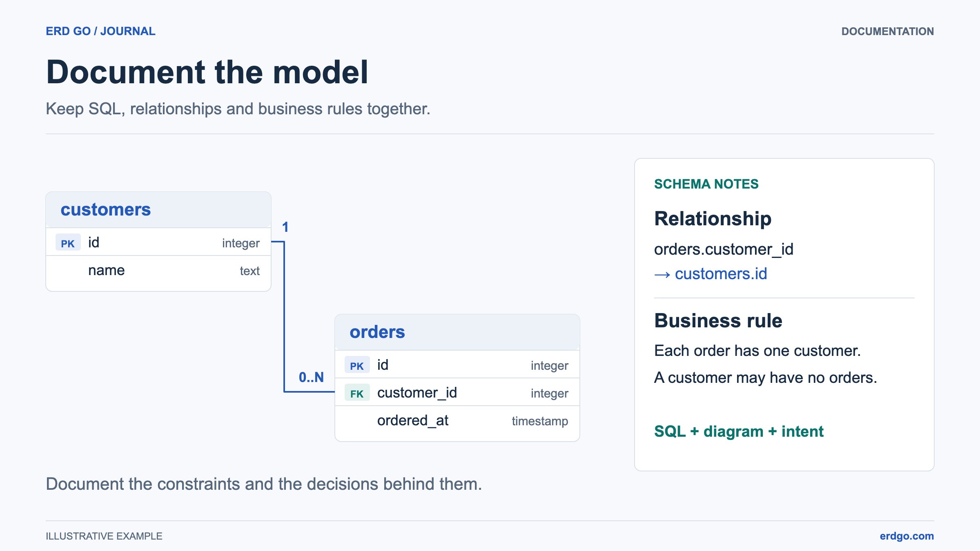Select the name field in customers table
This screenshot has height=551, width=980.
[106, 270]
